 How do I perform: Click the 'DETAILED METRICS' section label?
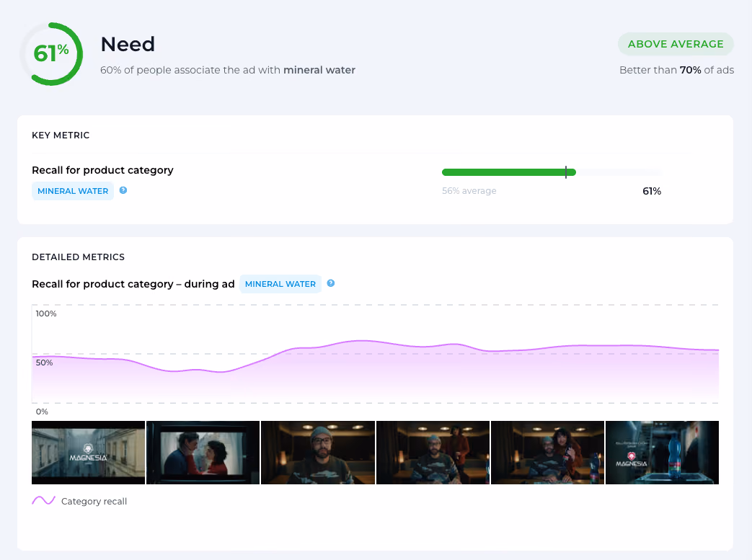(78, 257)
